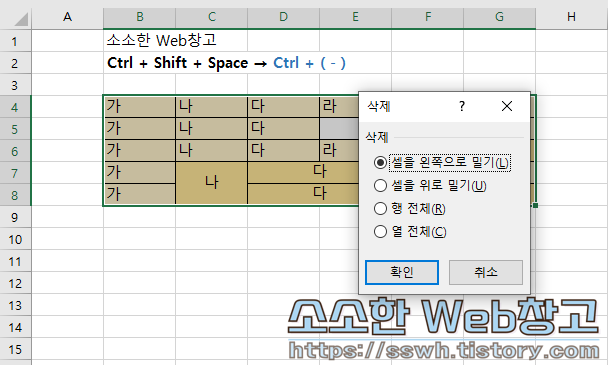Select column B header
This screenshot has height=365, width=608.
click(x=140, y=17)
